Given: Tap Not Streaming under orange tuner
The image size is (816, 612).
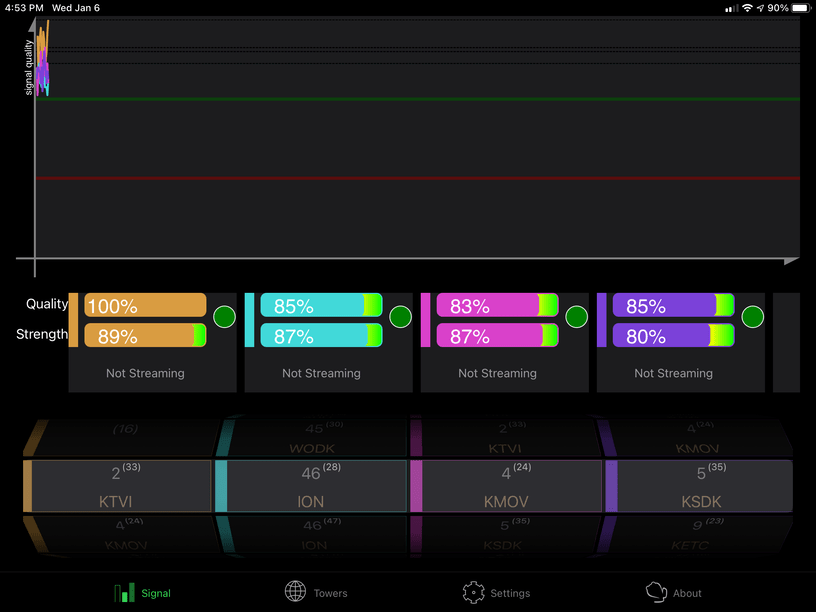Looking at the screenshot, I should 145,373.
